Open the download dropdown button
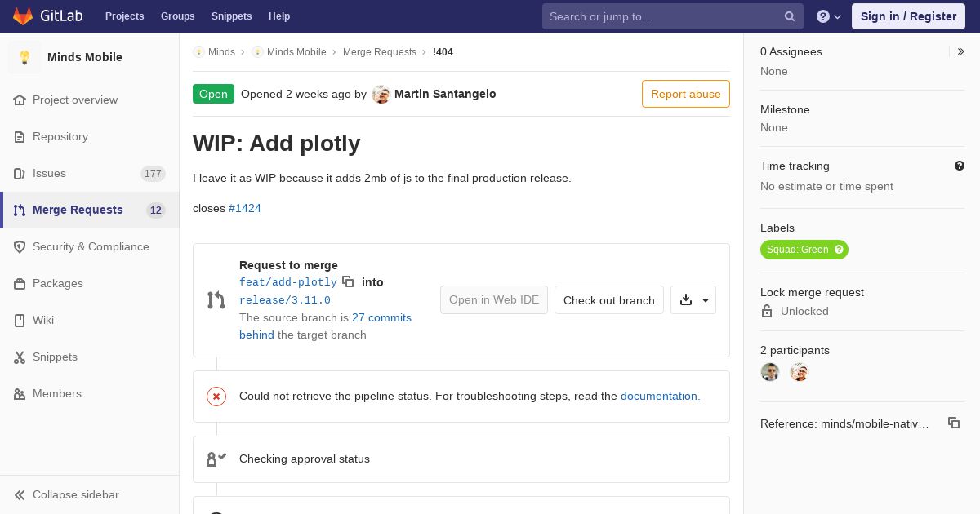This screenshot has width=980, height=514. [693, 299]
